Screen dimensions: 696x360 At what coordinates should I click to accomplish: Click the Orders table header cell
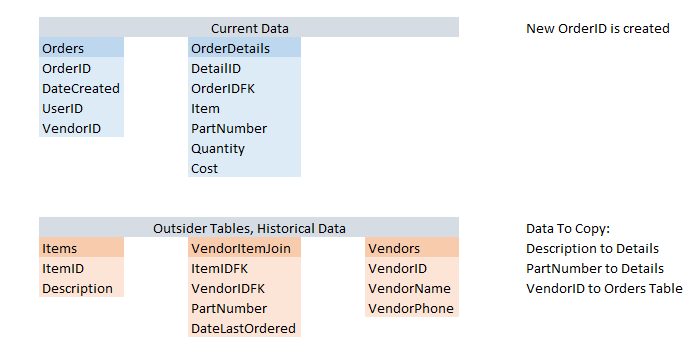pyautogui.click(x=81, y=47)
